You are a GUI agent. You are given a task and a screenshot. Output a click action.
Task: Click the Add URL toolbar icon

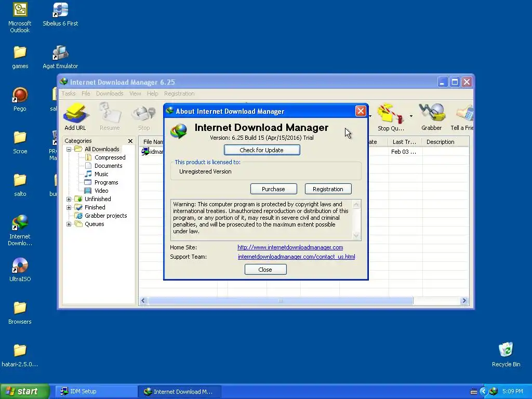(x=75, y=116)
